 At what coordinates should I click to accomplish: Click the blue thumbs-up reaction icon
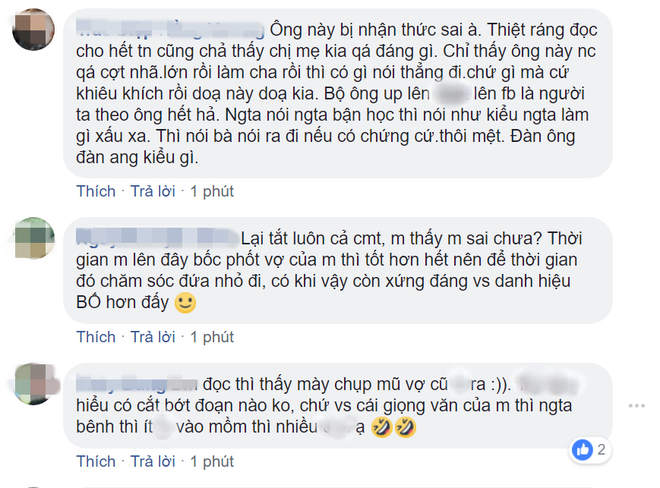583,450
